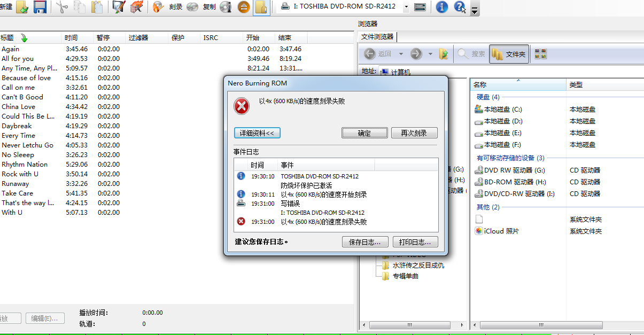644x335 pixels.
Task: Collapse the 其他 (2) group header
Action: [488, 207]
